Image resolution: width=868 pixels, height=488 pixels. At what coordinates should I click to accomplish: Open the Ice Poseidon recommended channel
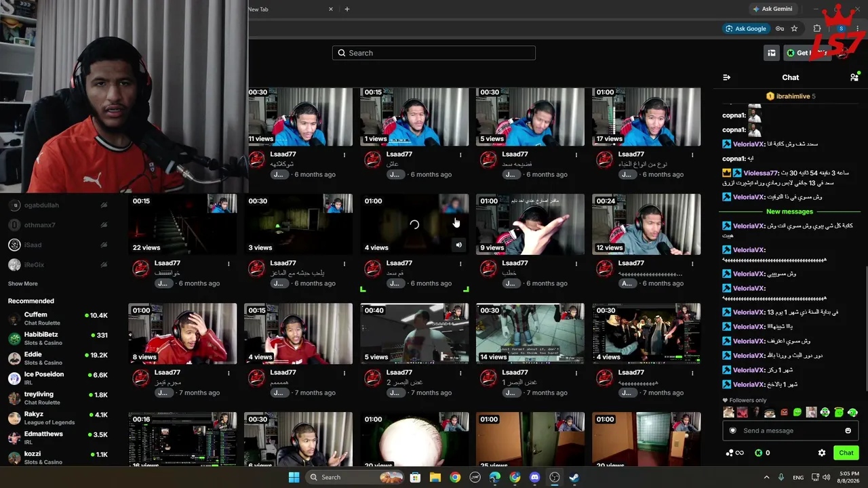pos(58,378)
